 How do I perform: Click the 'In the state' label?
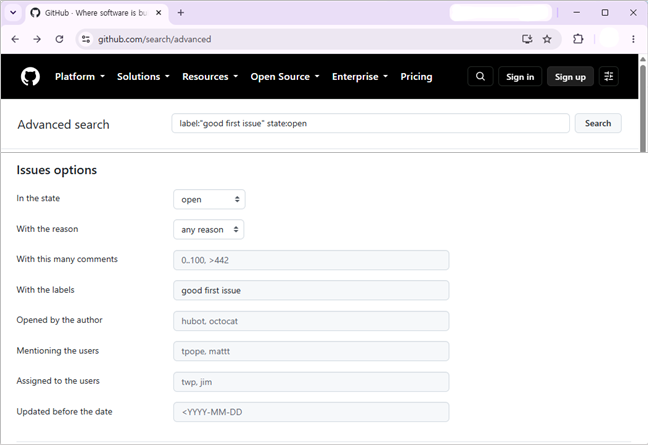pos(38,198)
